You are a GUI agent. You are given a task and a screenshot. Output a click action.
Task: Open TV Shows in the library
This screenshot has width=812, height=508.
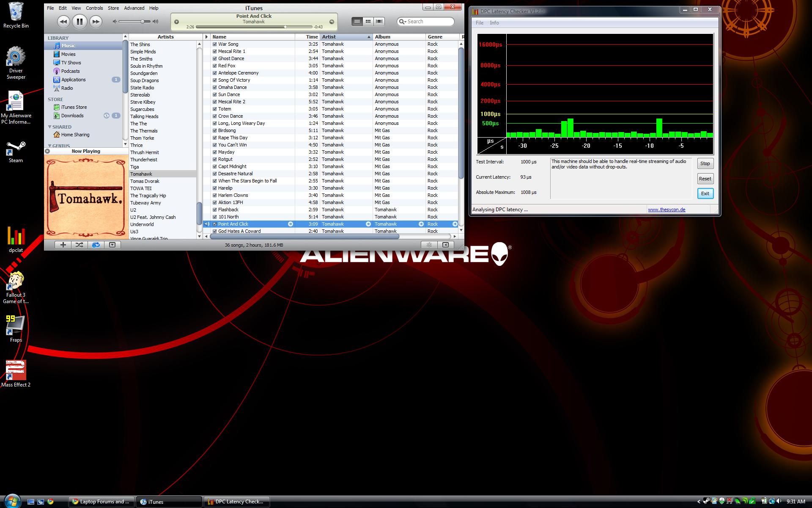pos(71,63)
